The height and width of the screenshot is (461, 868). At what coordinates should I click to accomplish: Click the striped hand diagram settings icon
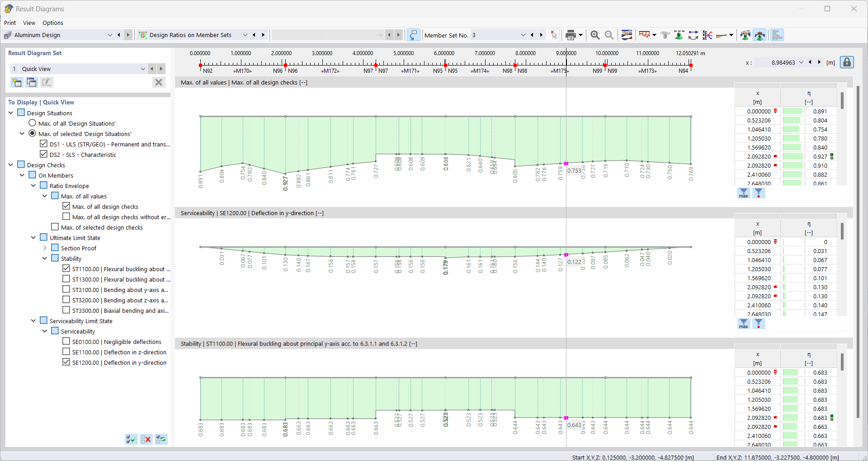[627, 35]
